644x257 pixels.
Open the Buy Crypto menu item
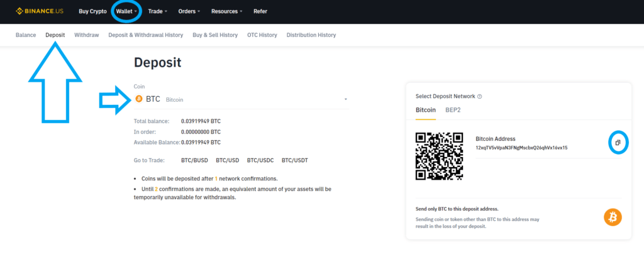coord(93,11)
